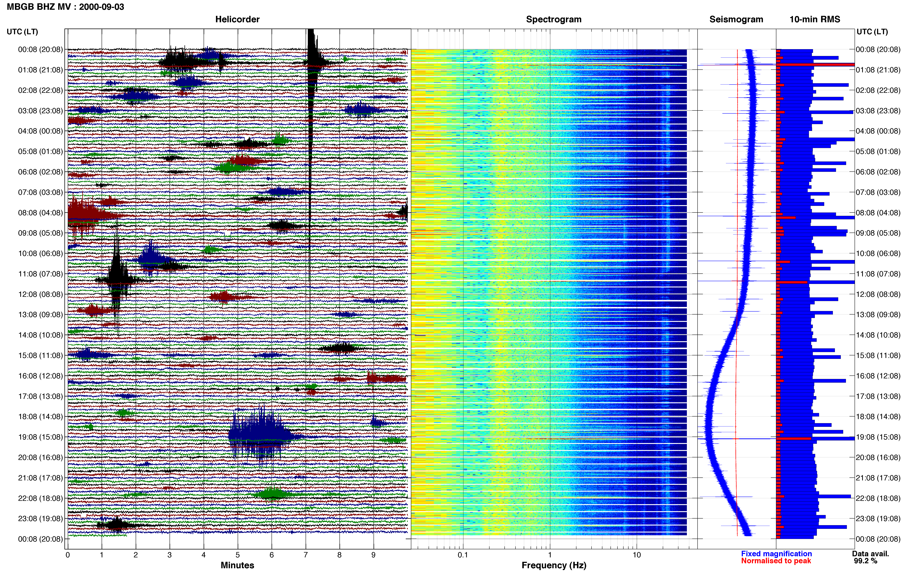Select the 'Spectrogram' panel heading
924x578 pixels.
(554, 20)
